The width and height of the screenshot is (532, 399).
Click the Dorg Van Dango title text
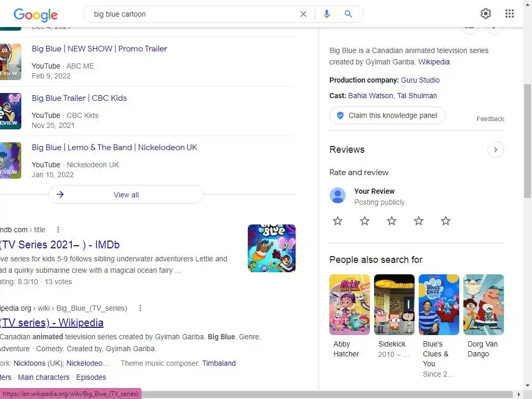coord(483,349)
